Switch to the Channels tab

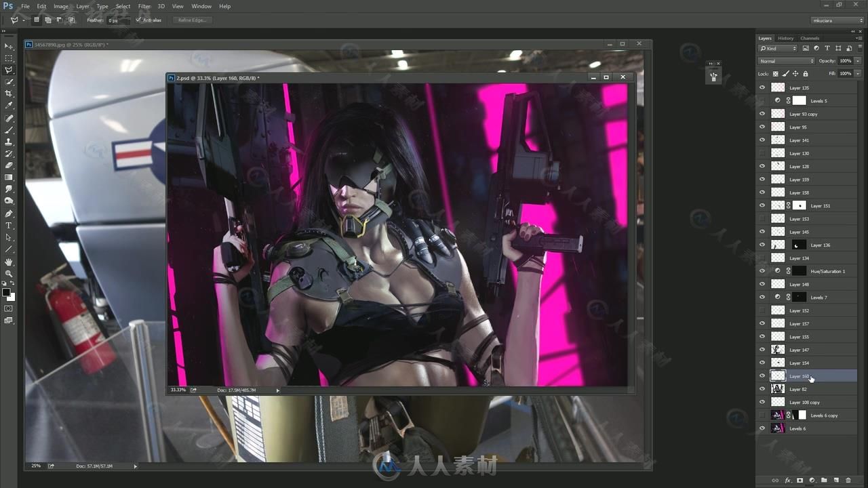point(810,38)
